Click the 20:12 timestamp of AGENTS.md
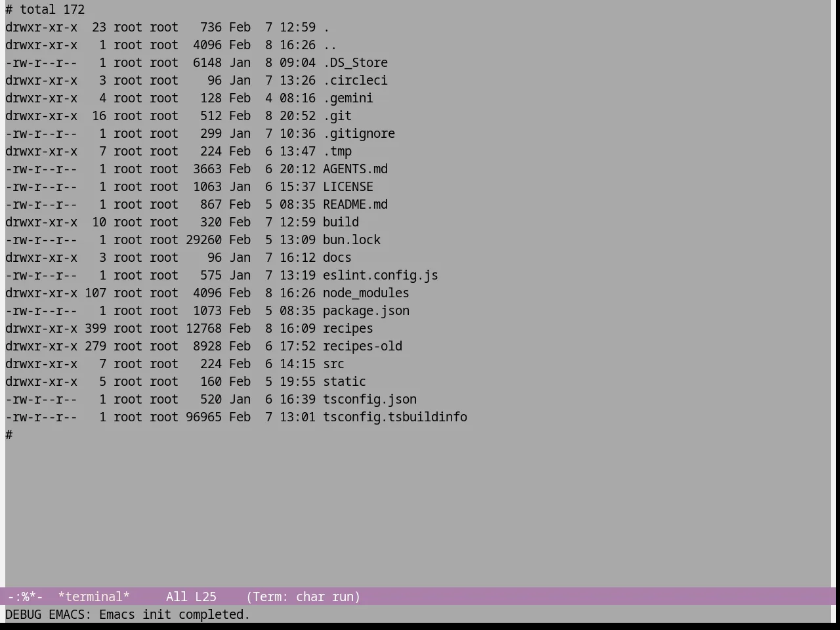840x630 pixels. click(x=297, y=169)
